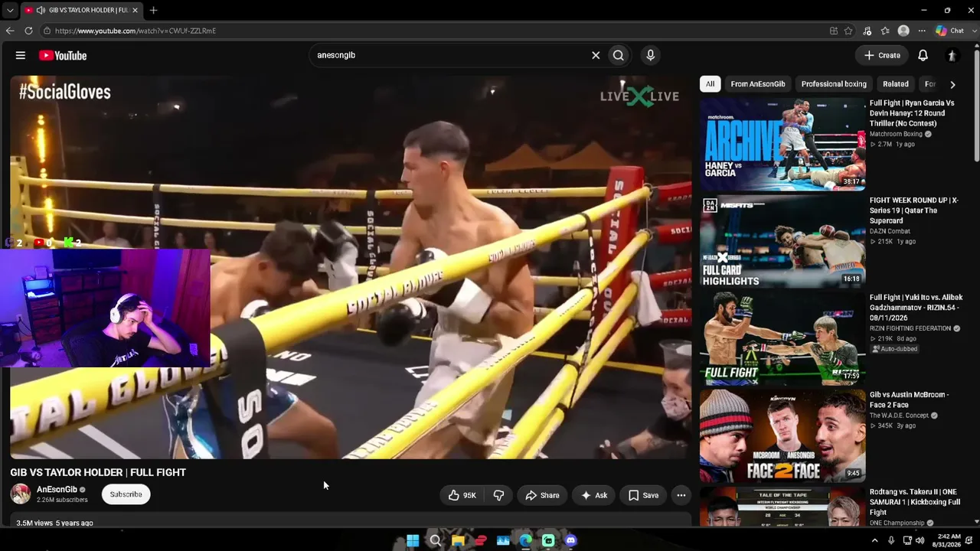Open File Explorer from taskbar
The width and height of the screenshot is (980, 551).
(458, 541)
